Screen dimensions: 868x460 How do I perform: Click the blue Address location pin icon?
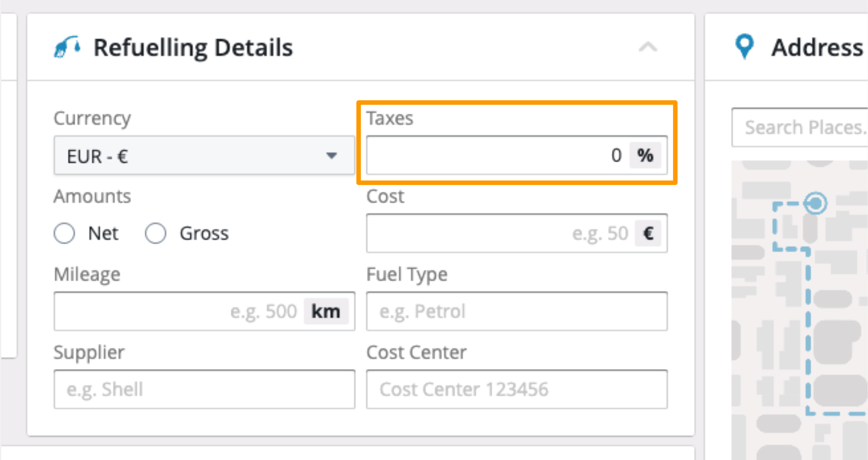(x=744, y=46)
